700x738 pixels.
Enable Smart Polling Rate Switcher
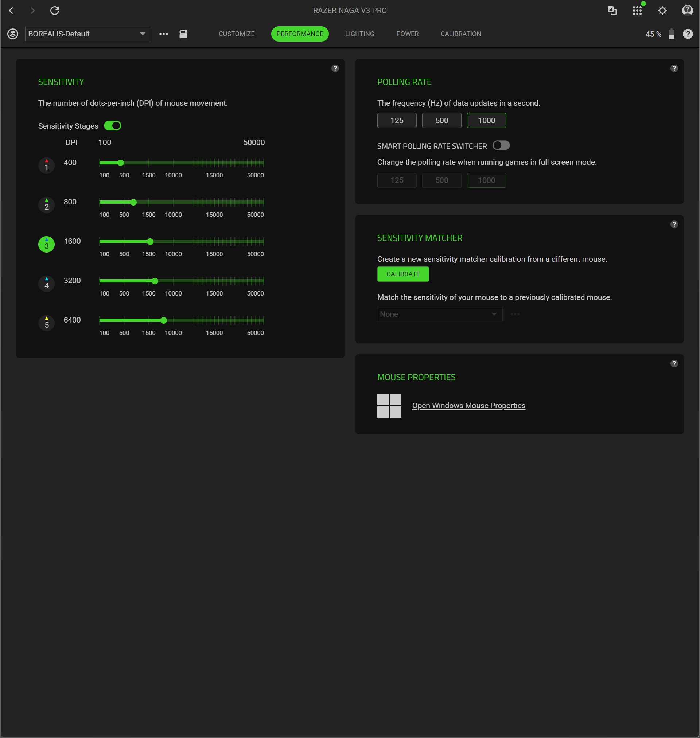pyautogui.click(x=501, y=145)
